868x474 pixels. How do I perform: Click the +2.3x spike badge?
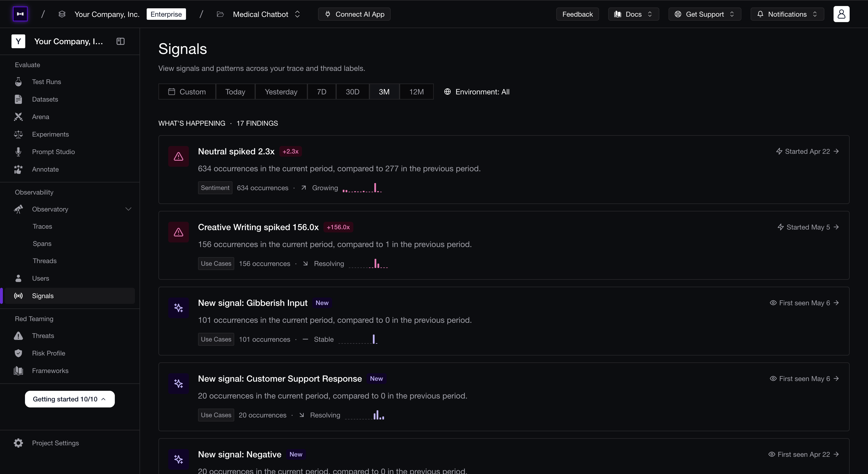point(290,151)
